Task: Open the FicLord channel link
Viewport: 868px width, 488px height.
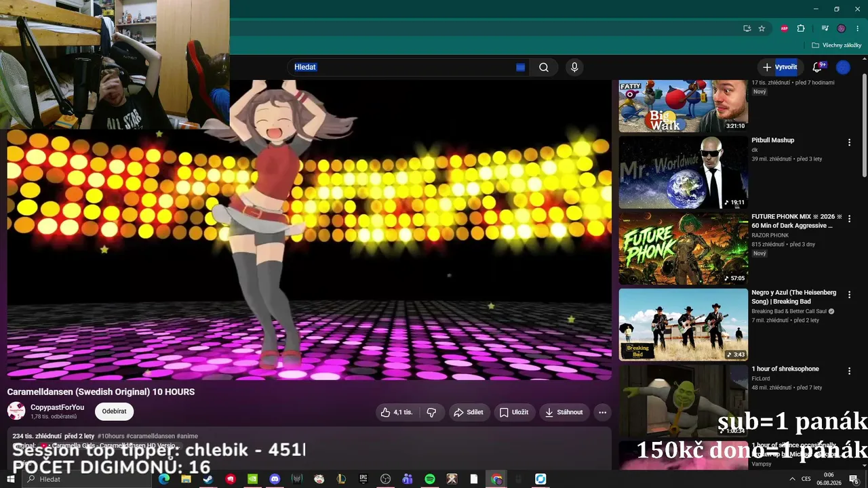Action: 761,378
